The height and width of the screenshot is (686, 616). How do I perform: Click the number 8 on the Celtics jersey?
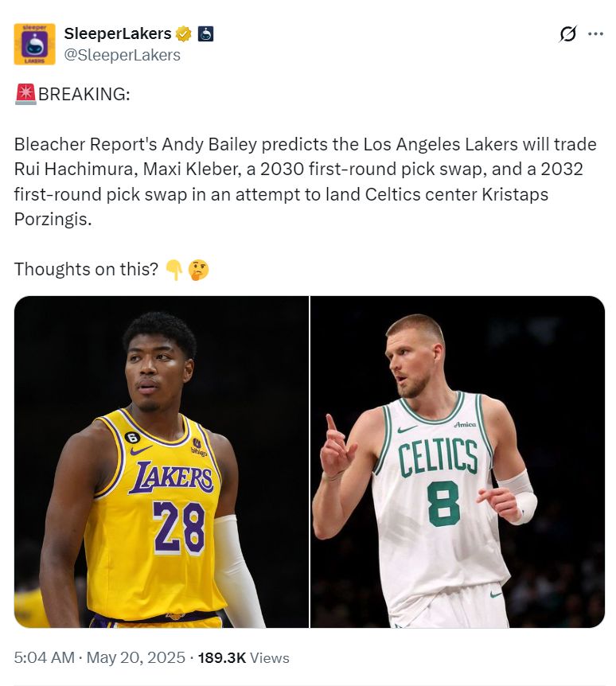tap(443, 503)
